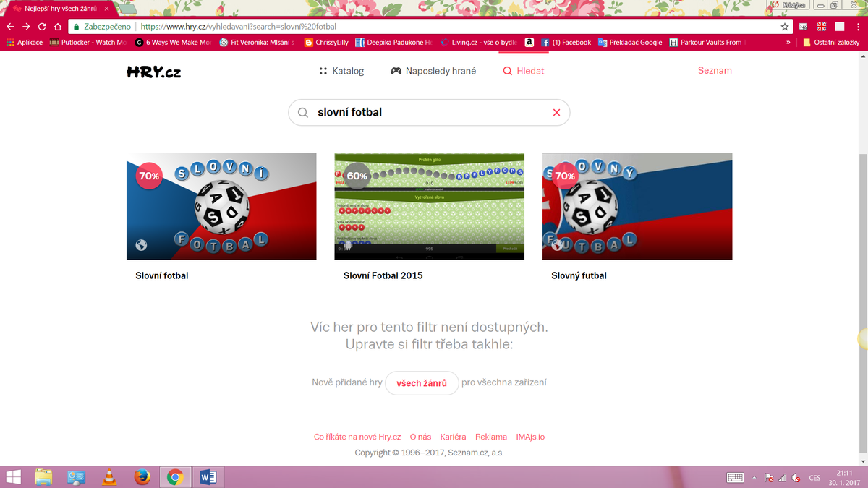Screen dimensions: 868x488
Task: Clear the search field with the red X
Action: click(x=556, y=113)
